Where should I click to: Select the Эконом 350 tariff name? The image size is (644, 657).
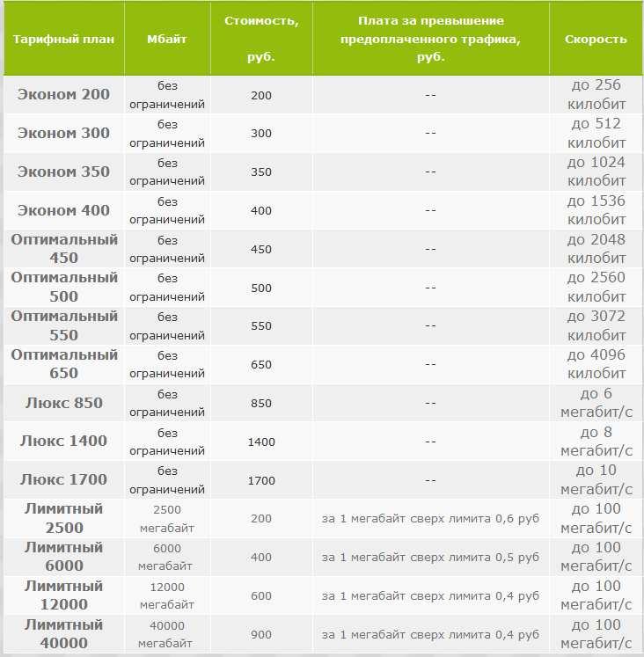click(63, 172)
